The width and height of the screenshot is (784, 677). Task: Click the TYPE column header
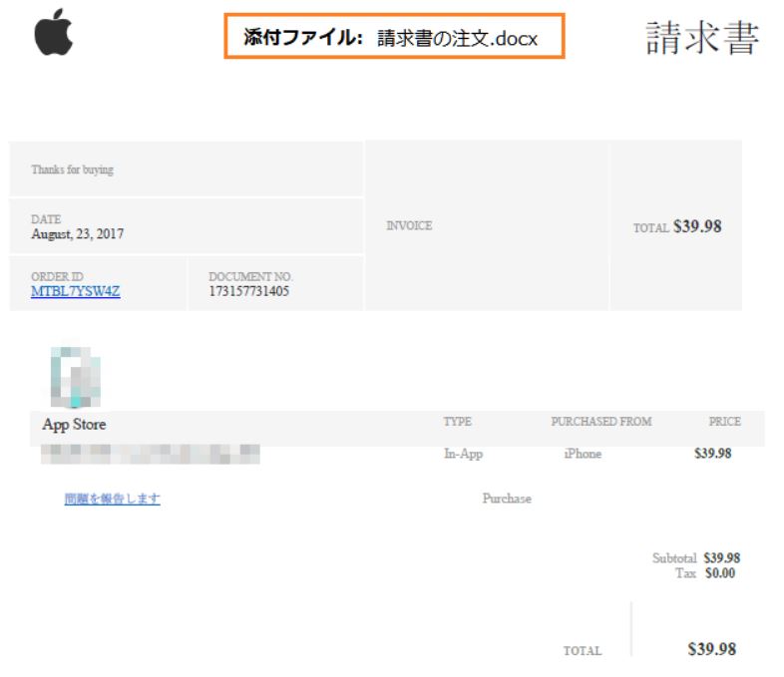[x=458, y=422]
